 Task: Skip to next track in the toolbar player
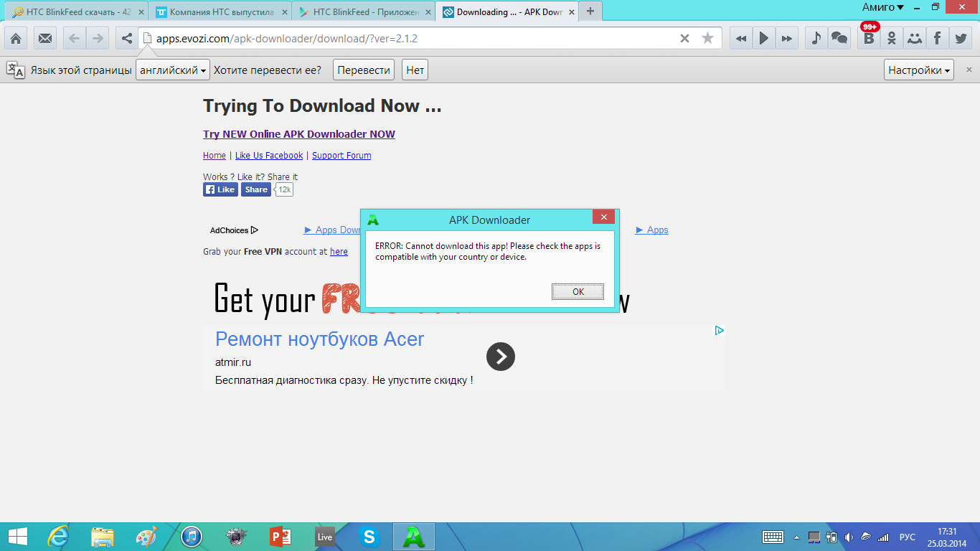tap(787, 38)
